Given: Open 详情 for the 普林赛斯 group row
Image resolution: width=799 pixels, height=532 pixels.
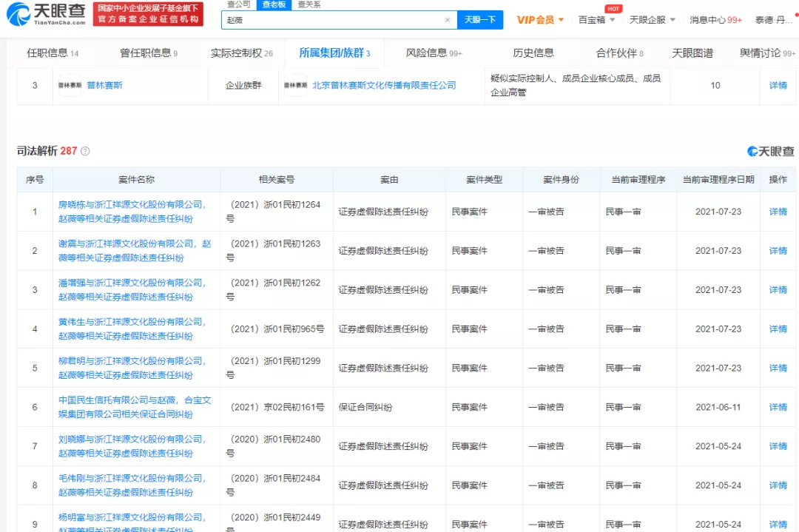Looking at the screenshot, I should point(778,85).
